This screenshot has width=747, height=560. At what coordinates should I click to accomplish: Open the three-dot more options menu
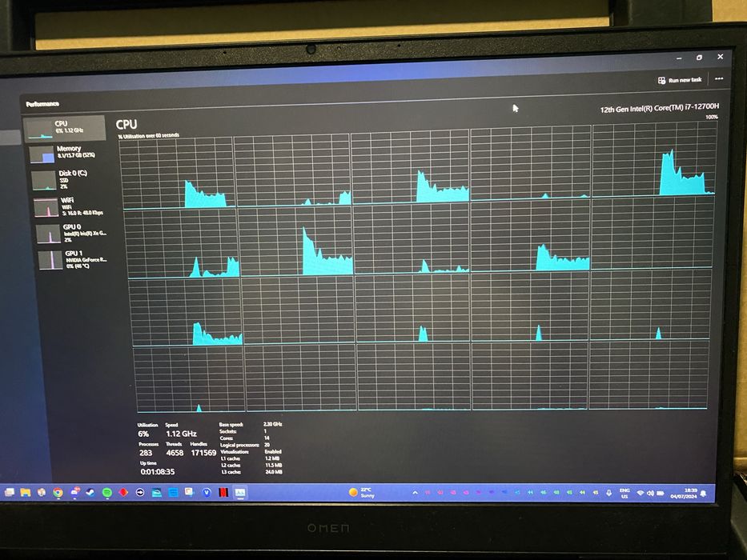point(719,78)
